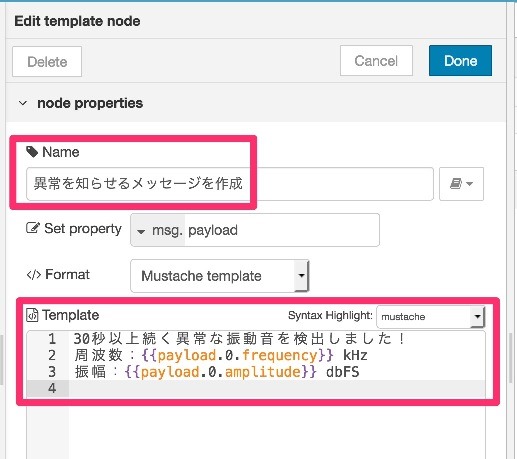Viewport: 517px width, 459px height.
Task: Click the payload.0.frequency expression on line 2
Action: click(x=237, y=355)
